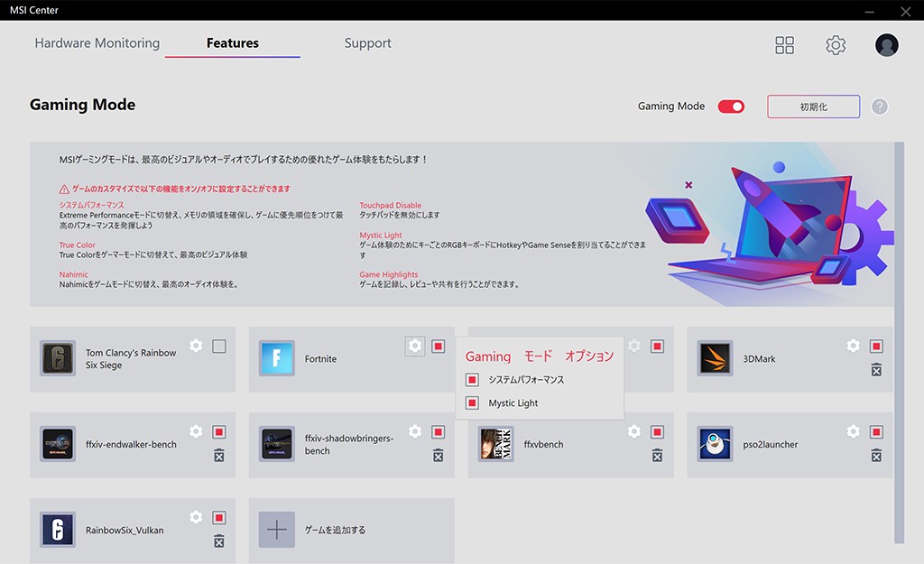Click the red Game Highlights heading
Image resolution: width=924 pixels, height=564 pixels.
point(388,274)
